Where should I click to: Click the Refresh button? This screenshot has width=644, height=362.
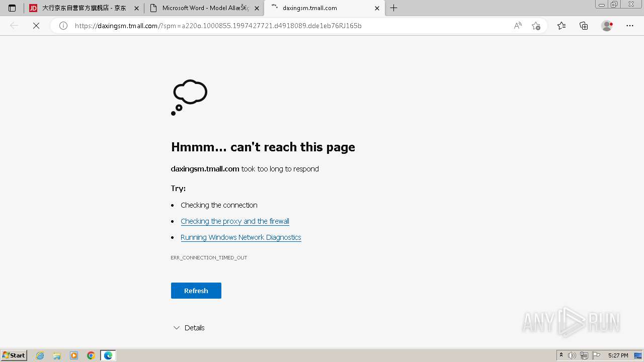[x=196, y=291]
